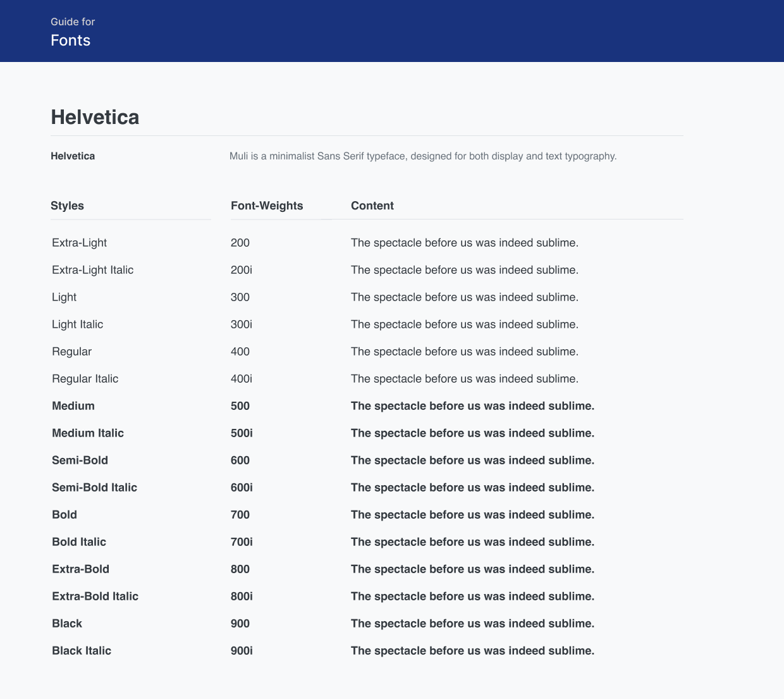Screen dimensions: 784x699
Task: Click the 400 font-weight value
Action: [x=240, y=352]
